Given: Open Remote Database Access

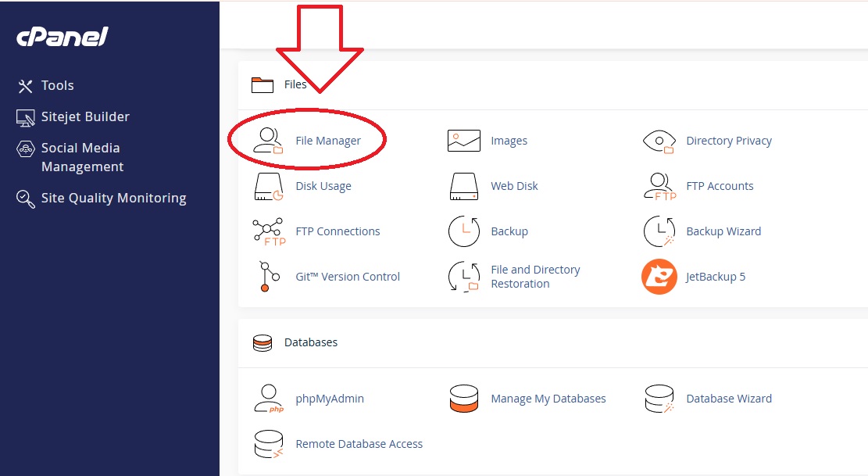Looking at the screenshot, I should 359,443.
